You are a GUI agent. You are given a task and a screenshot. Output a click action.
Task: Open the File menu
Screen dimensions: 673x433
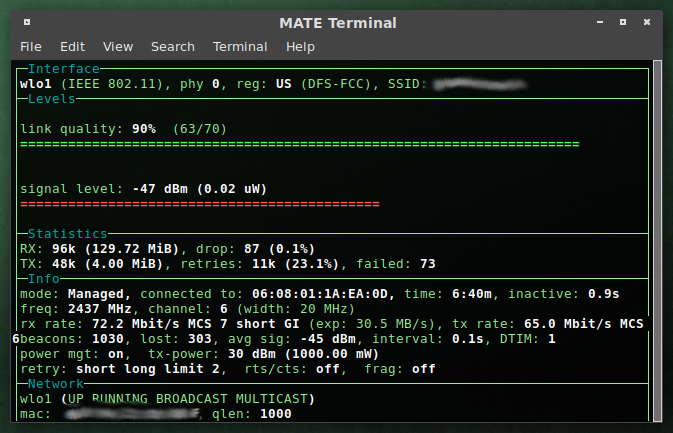[31, 46]
